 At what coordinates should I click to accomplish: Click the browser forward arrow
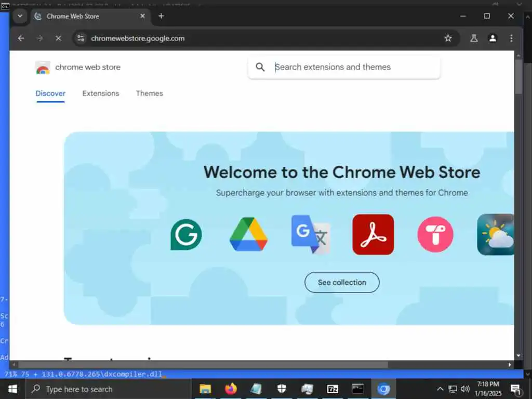(39, 38)
